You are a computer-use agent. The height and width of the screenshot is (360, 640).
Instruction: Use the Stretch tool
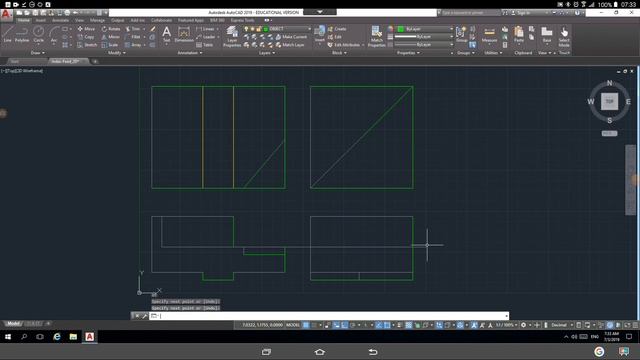[87, 45]
